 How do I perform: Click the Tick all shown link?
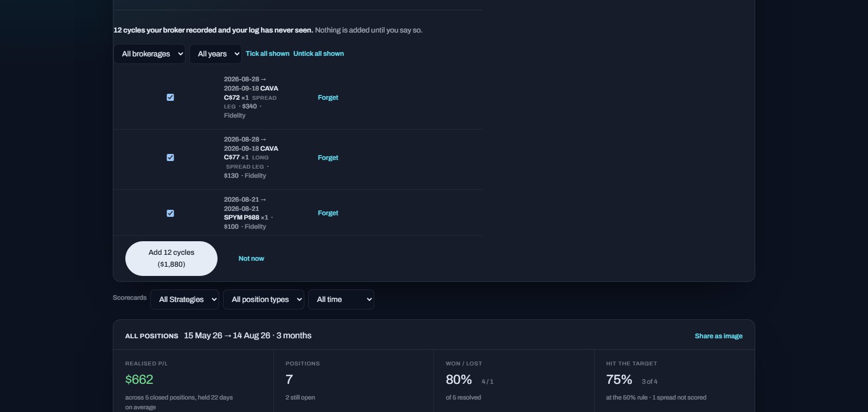[267, 54]
